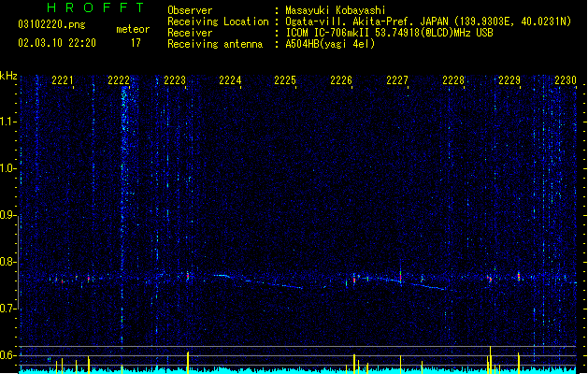Click the 2228 time marker
588x374 pixels.
[453, 80]
